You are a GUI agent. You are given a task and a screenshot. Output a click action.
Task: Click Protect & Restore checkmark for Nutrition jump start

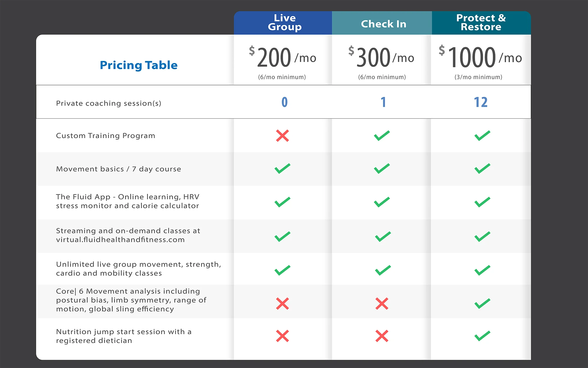[482, 336]
